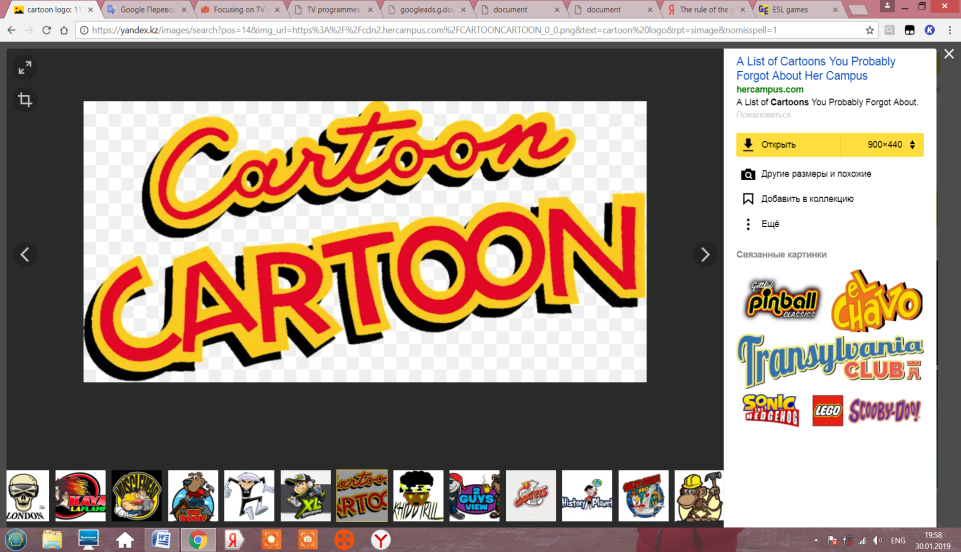The image size is (961, 552).
Task: Select Khidd Trill character thumbnail
Action: pos(418,496)
